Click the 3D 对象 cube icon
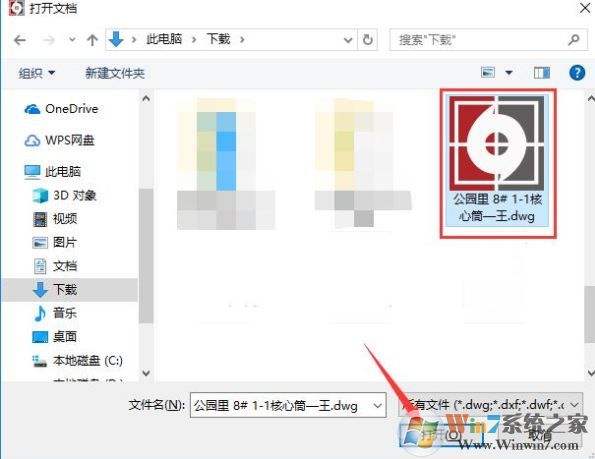The image size is (595, 459). tap(40, 196)
